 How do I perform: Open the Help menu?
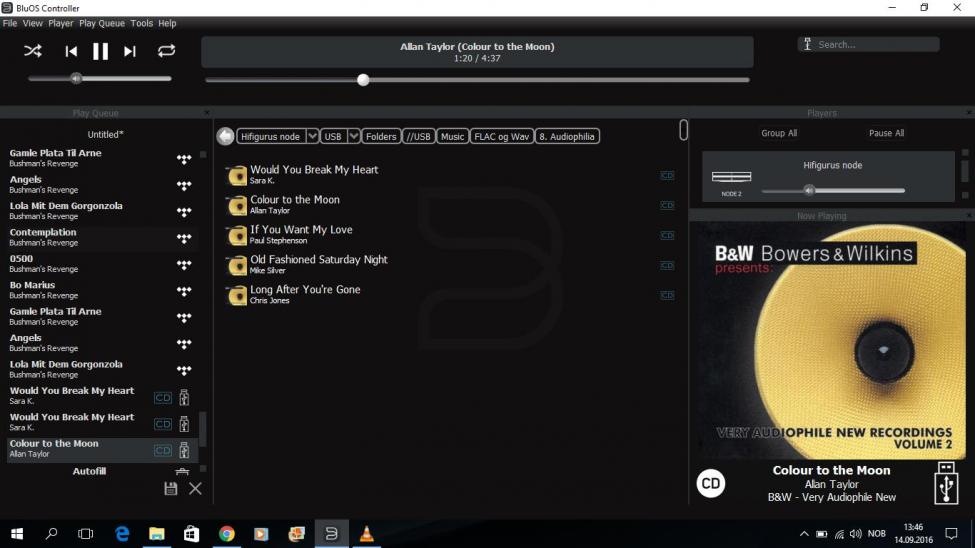(x=167, y=23)
